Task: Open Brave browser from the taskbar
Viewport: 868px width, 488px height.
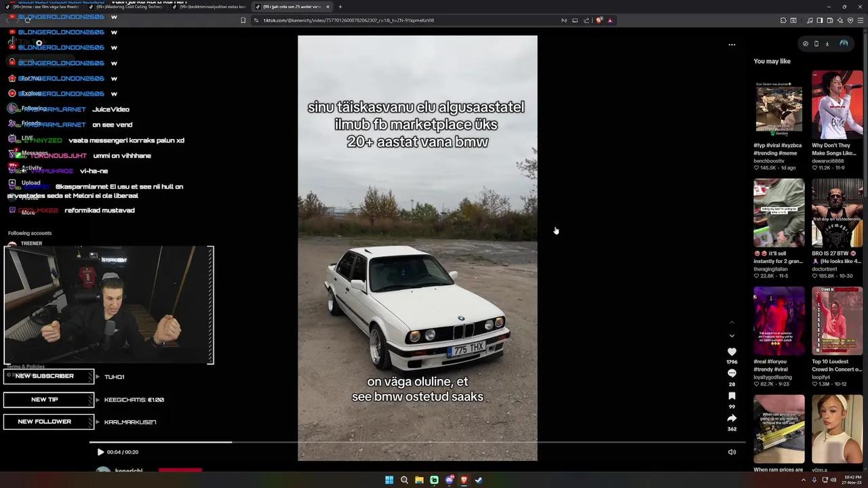Action: pos(464,480)
